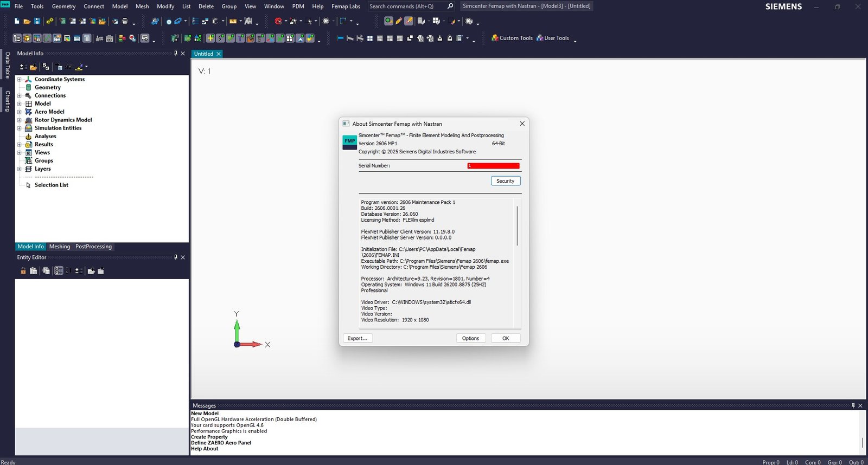
Task: Click the printer icon in the top toolbar
Action: 125,21
